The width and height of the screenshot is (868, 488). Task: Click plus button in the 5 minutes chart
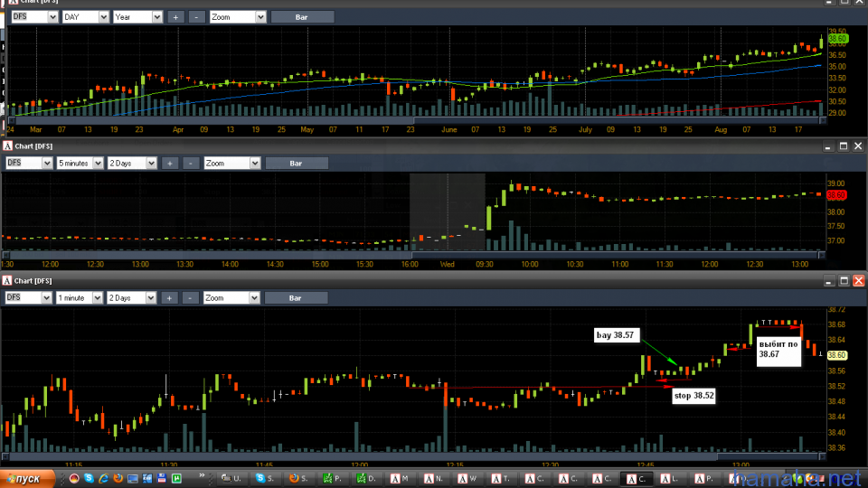[170, 164]
